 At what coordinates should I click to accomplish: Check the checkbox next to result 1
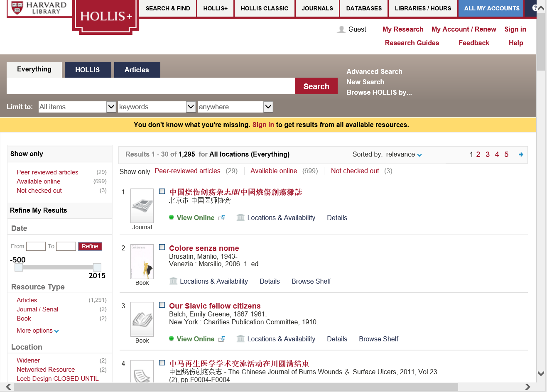click(162, 191)
